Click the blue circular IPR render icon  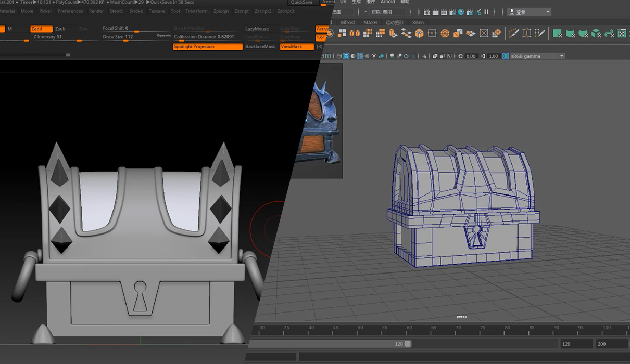click(461, 11)
